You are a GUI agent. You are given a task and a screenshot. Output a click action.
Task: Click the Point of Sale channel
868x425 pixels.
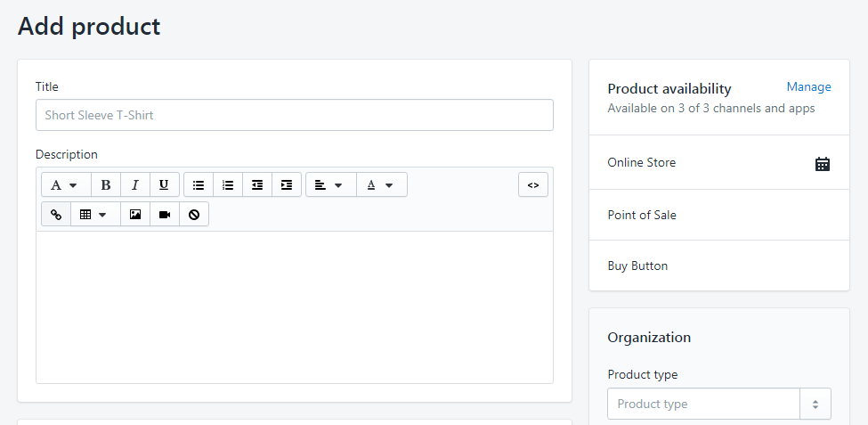point(719,215)
